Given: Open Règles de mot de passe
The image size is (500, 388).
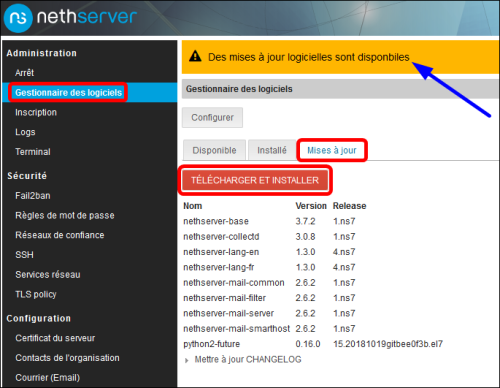Looking at the screenshot, I should [65, 215].
